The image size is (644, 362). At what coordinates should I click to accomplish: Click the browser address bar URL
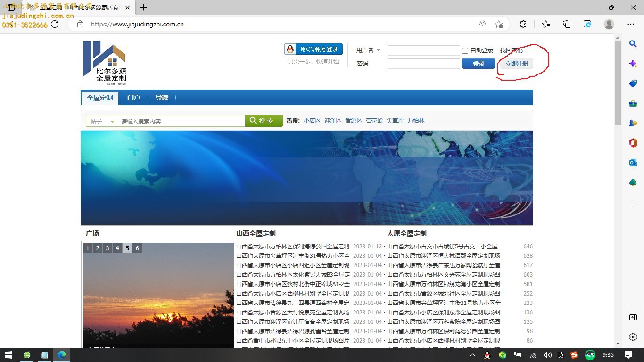click(137, 24)
